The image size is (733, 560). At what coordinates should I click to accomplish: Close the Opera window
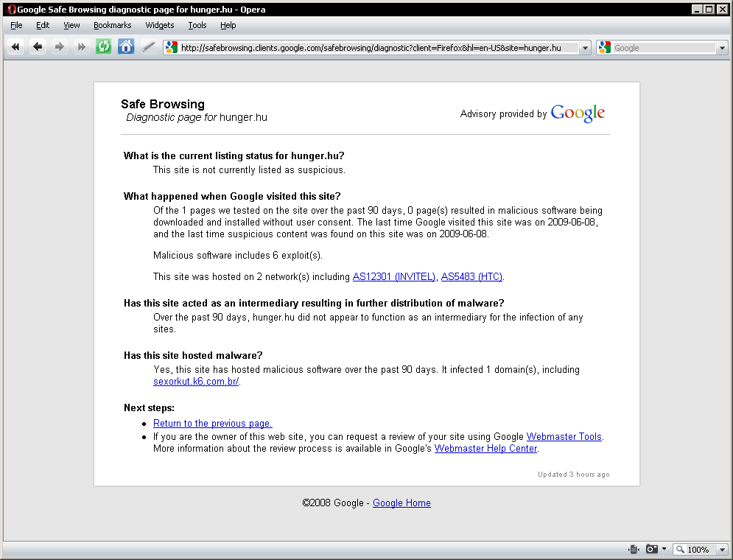pyautogui.click(x=722, y=10)
